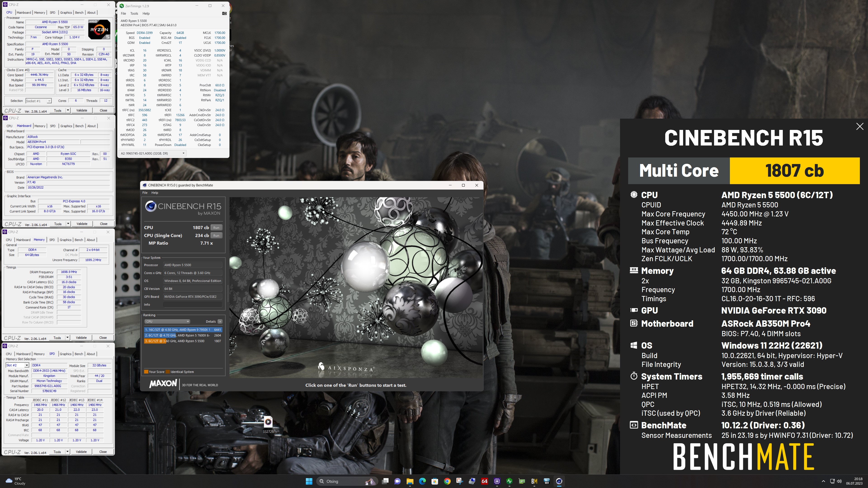Select ranking entry Ryzen 5 7600X 2604
Screen dimensions: 868x488
click(x=183, y=335)
